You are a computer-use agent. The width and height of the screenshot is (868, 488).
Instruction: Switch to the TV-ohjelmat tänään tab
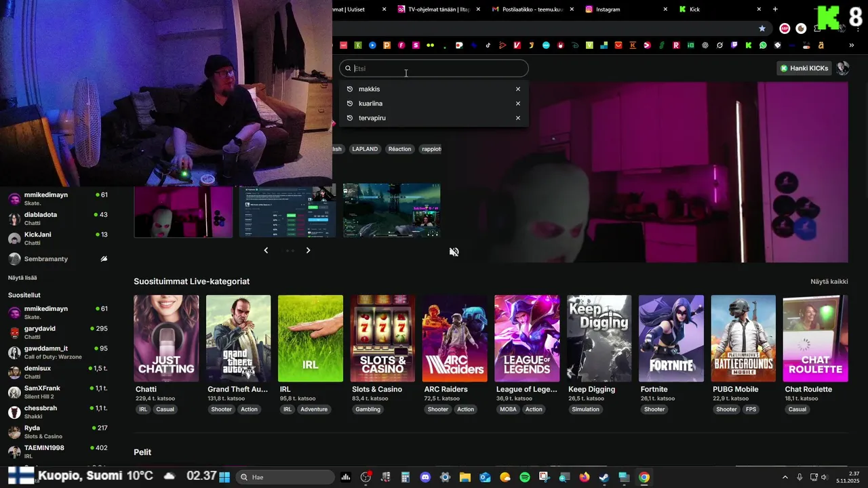click(439, 9)
